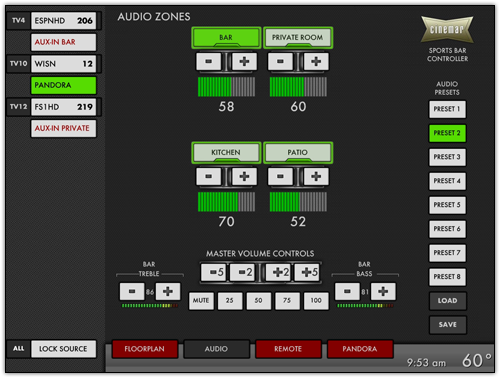The image size is (500, 378).
Task: Switch to the FLOORPLAN tab
Action: coord(145,349)
